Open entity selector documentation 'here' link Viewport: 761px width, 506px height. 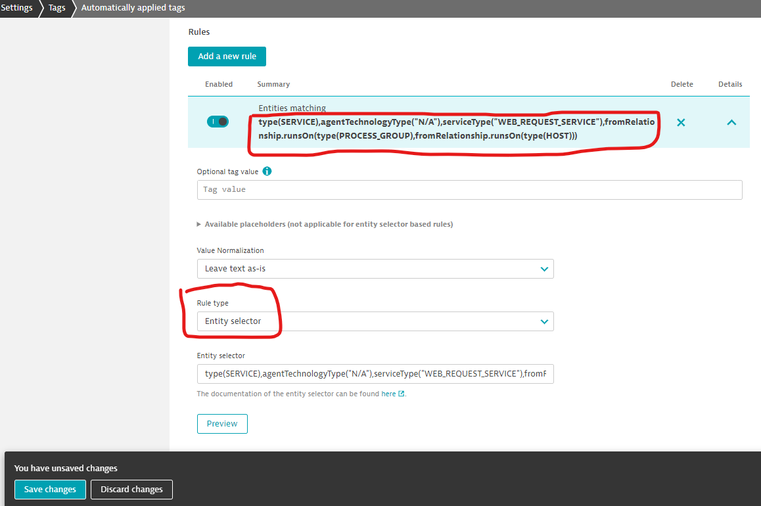pos(387,394)
